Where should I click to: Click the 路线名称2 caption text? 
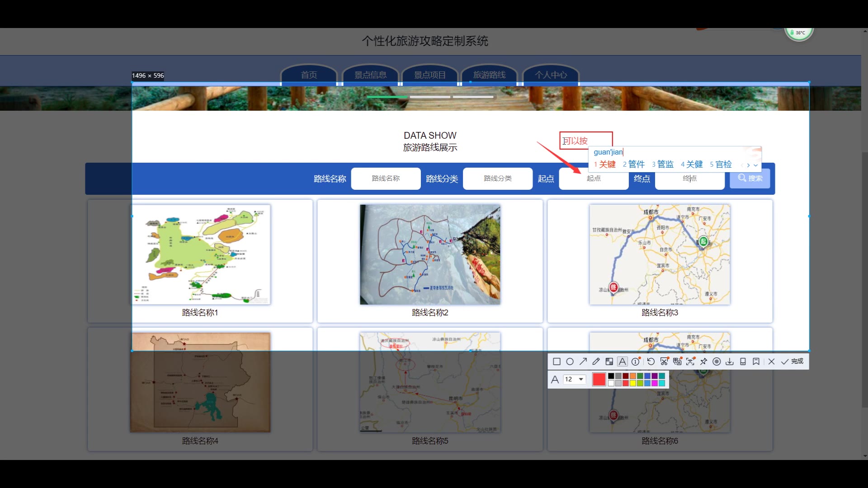point(430,313)
